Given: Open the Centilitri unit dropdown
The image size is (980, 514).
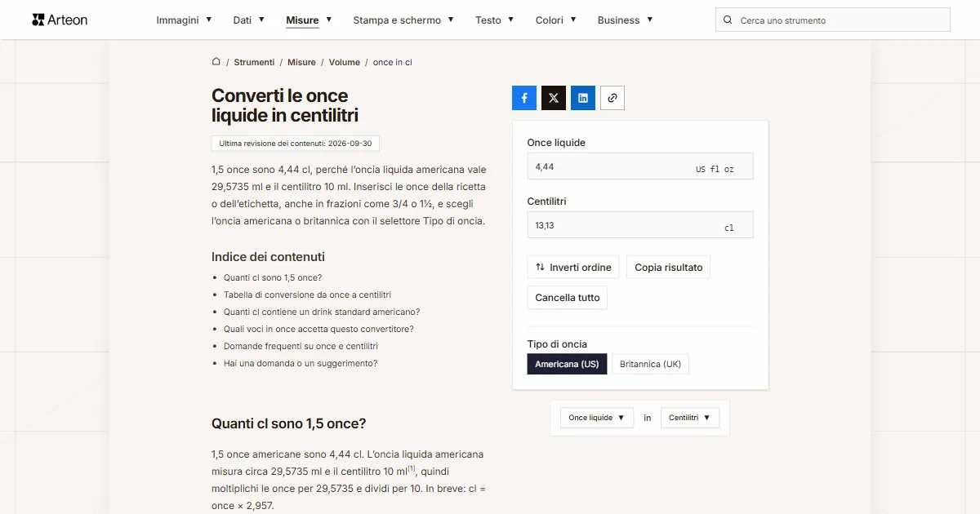Looking at the screenshot, I should [x=690, y=418].
